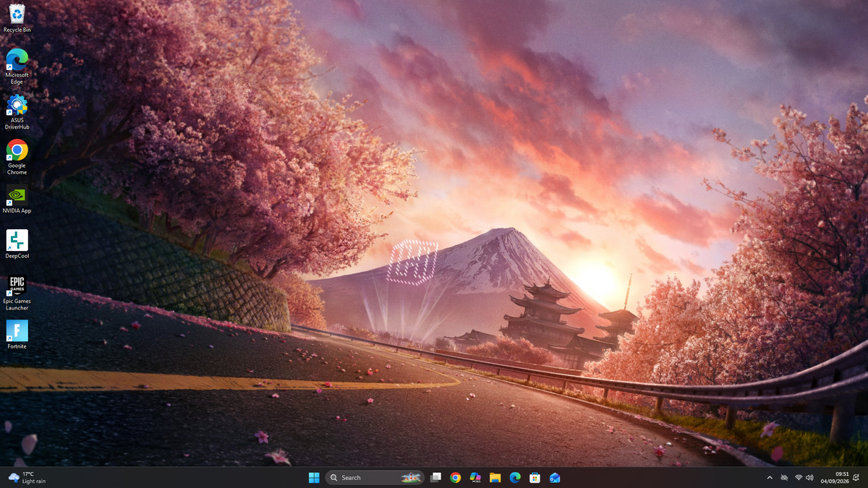The height and width of the screenshot is (488, 868).
Task: Open Task View on the taskbar
Action: [435, 477]
